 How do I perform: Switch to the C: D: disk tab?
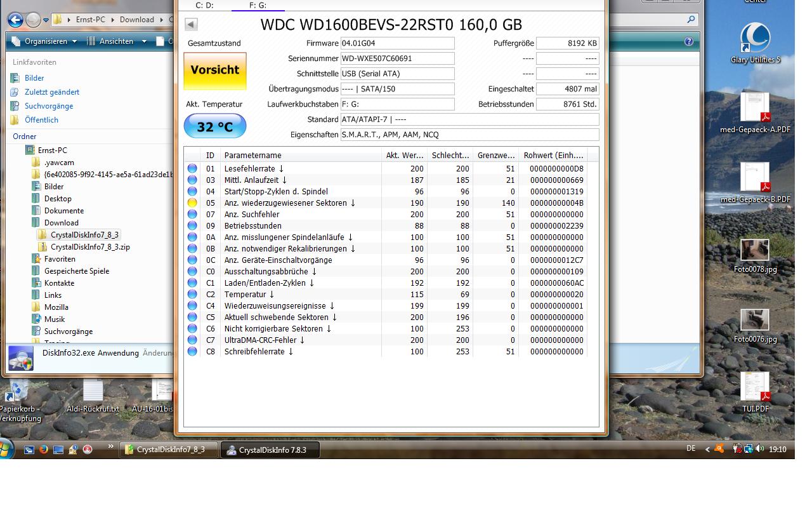click(x=204, y=5)
